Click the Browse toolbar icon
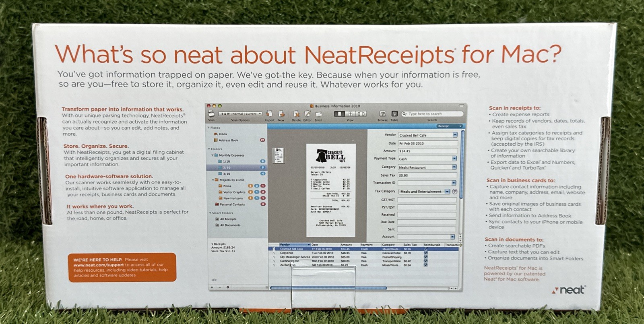This screenshot has width=644, height=324. click(382, 114)
